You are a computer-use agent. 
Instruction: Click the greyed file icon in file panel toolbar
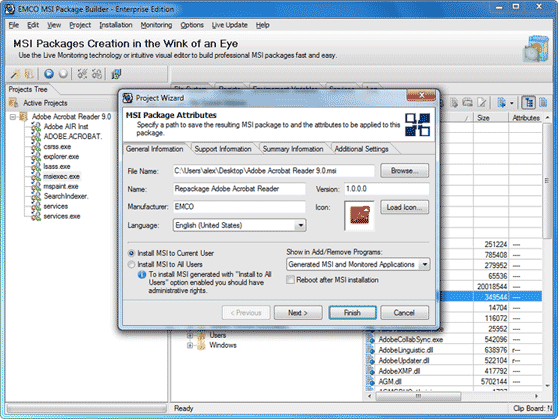click(x=454, y=103)
